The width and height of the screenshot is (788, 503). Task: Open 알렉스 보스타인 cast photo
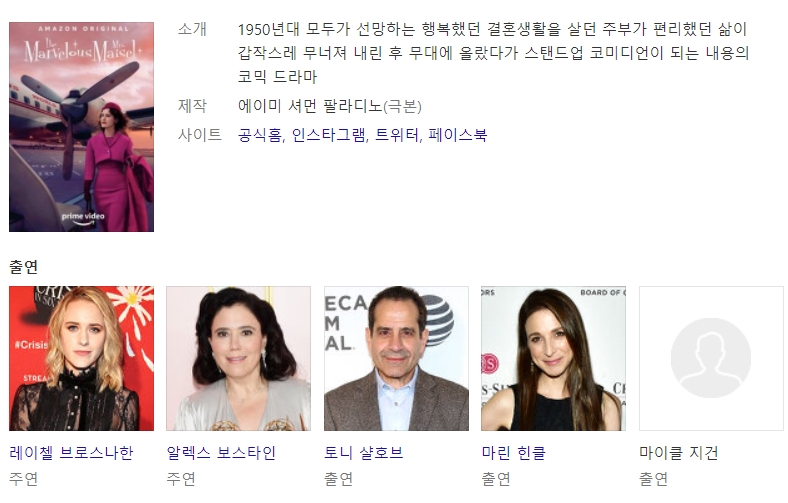239,358
